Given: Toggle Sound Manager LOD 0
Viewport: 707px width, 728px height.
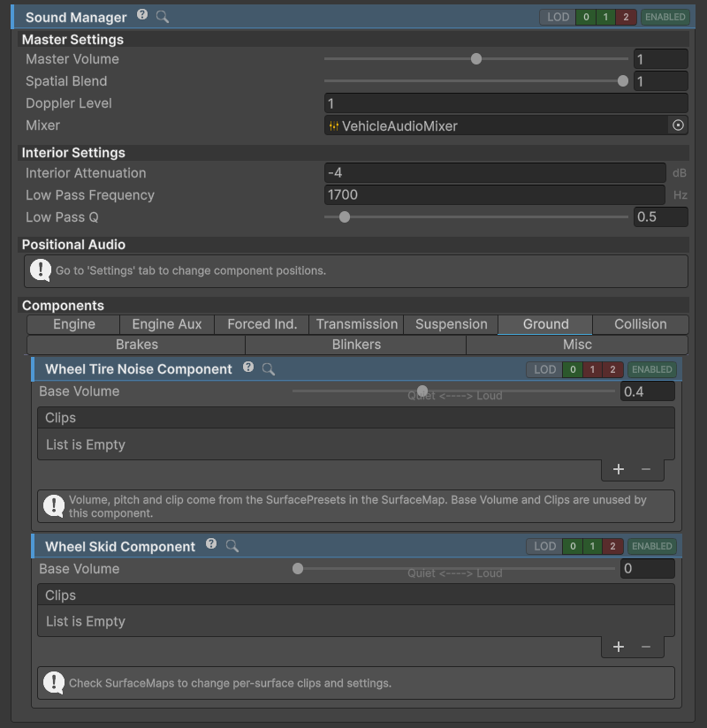Looking at the screenshot, I should tap(586, 17).
